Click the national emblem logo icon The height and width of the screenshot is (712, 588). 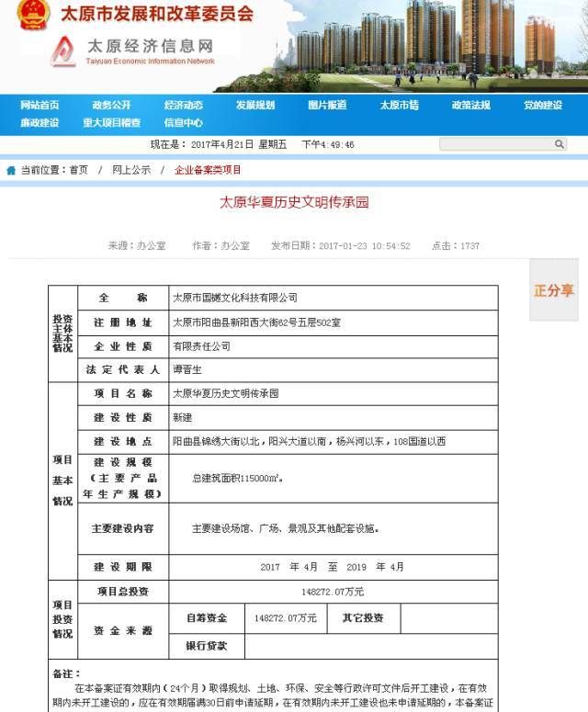33,15
